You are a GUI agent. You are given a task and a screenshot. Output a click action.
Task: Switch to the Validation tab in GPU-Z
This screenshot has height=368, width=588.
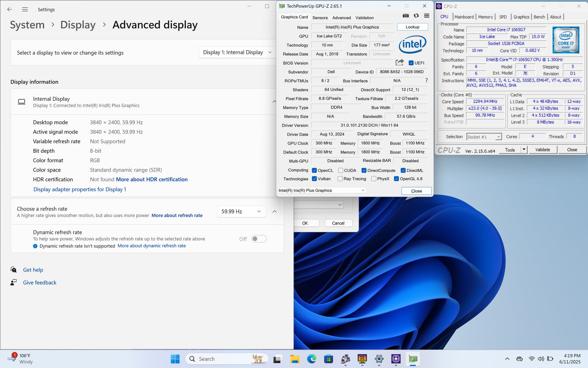pos(365,18)
